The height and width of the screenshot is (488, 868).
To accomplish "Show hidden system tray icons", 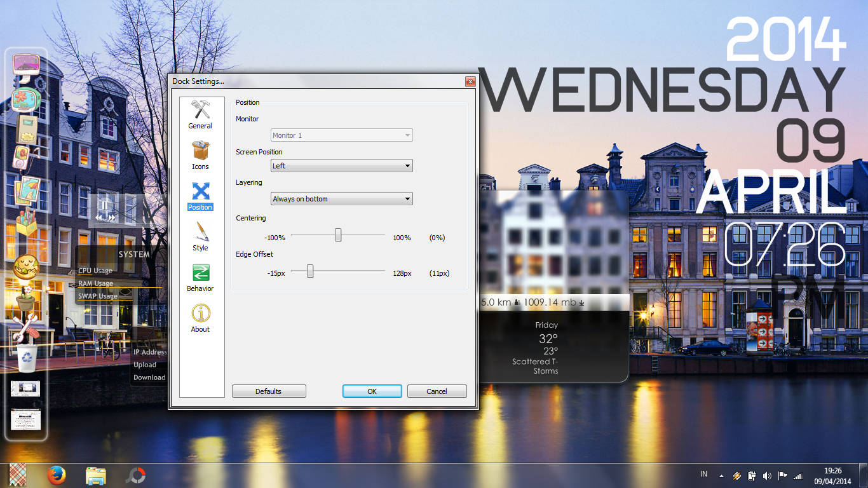I will (x=721, y=475).
